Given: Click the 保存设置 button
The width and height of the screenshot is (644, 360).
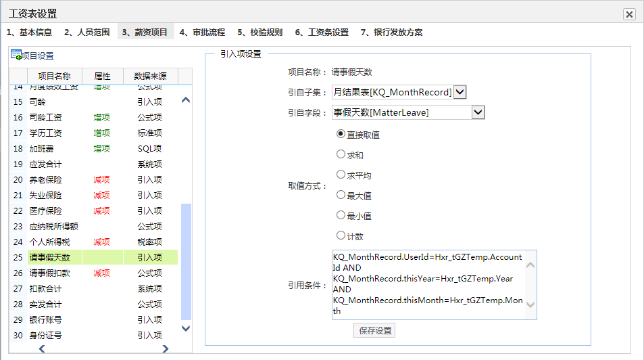Looking at the screenshot, I should click(x=374, y=331).
